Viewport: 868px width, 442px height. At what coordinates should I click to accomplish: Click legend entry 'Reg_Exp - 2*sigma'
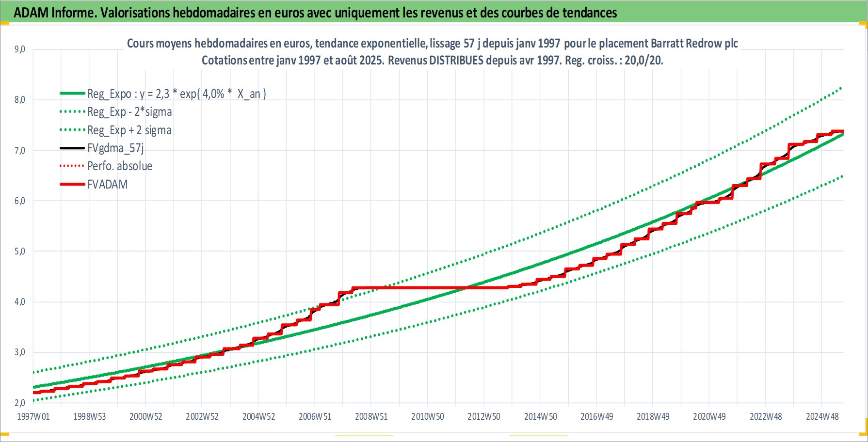click(x=129, y=112)
